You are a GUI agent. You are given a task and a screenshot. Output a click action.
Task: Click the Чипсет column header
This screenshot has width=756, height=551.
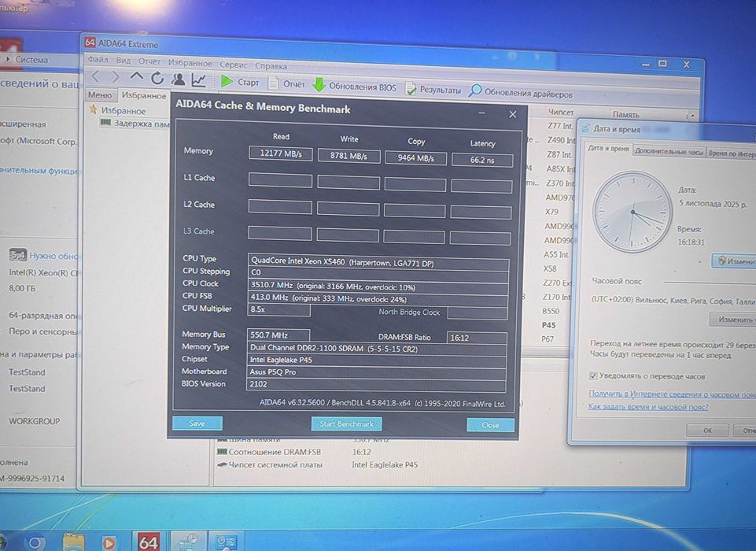pos(561,112)
